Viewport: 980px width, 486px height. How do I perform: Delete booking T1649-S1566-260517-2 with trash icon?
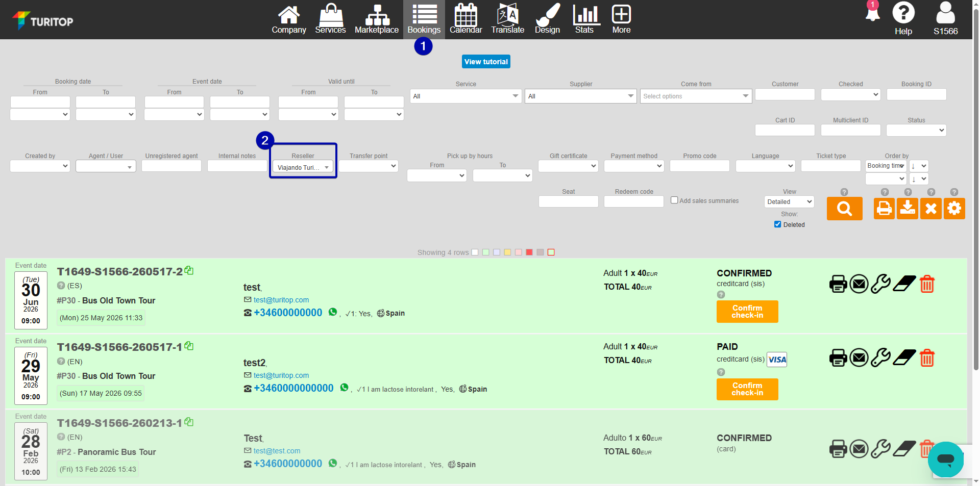(927, 284)
